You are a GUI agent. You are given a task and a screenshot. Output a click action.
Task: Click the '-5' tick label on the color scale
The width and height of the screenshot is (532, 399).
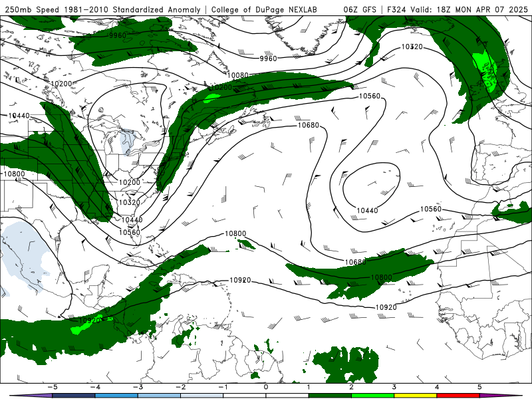point(53,387)
